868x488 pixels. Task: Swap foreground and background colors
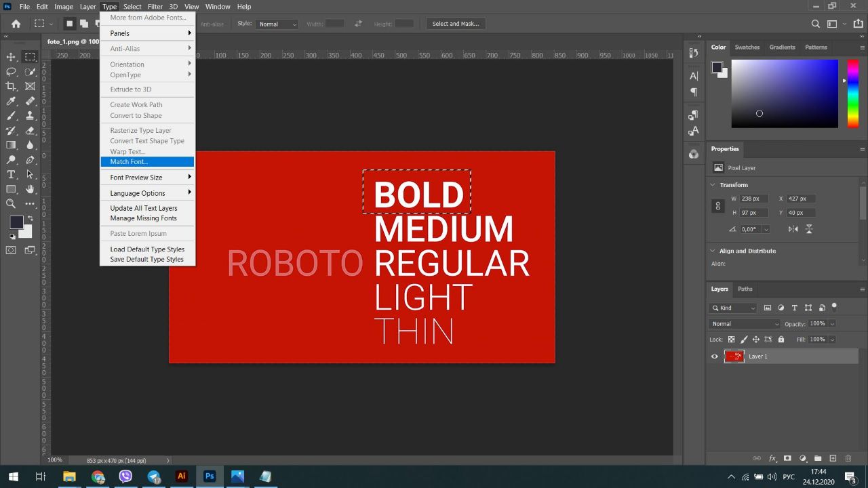pyautogui.click(x=30, y=219)
